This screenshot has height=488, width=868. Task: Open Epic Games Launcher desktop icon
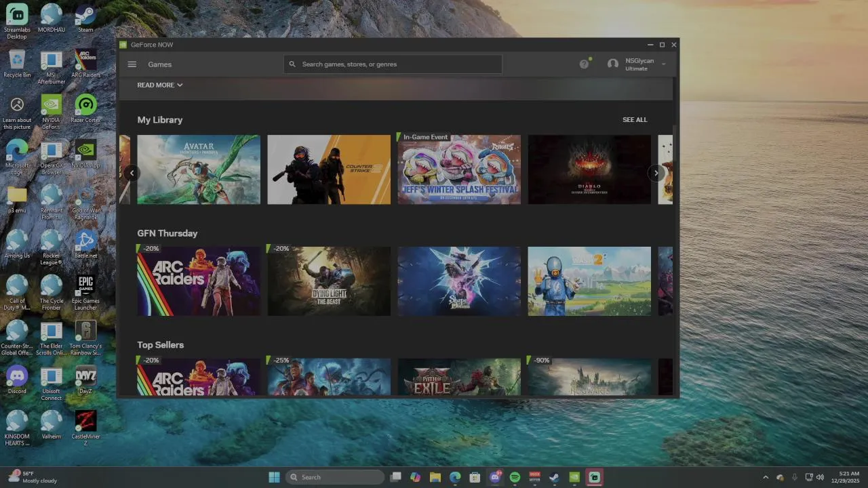pos(85,293)
